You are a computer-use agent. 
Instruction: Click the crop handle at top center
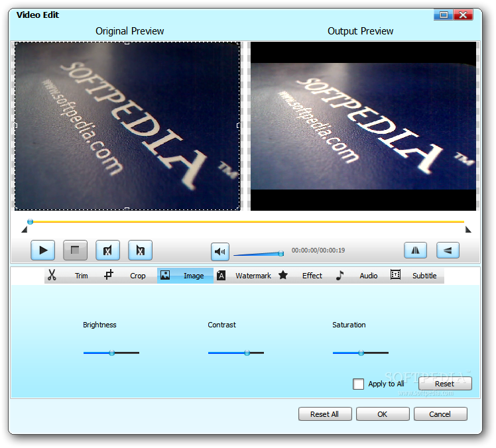pos(127,42)
